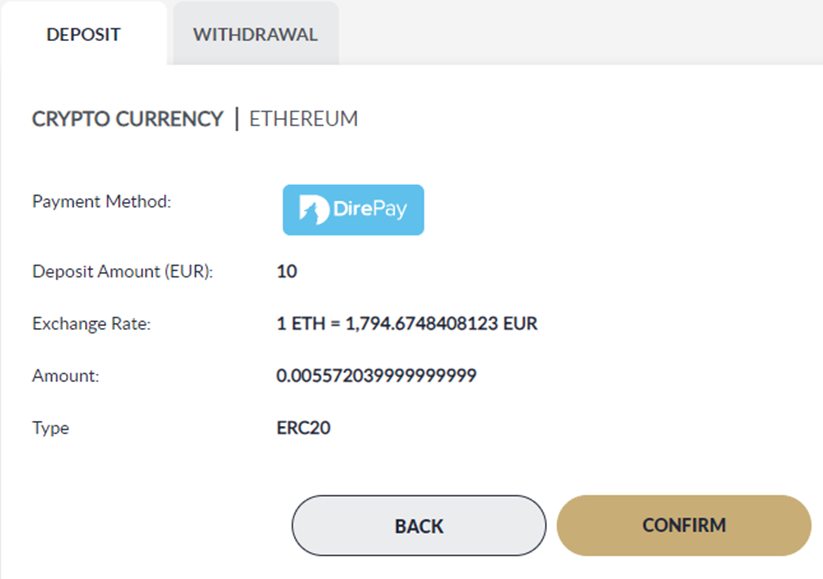823x579 pixels.
Task: Click the '1 ETH' text in exchange rate
Action: [x=301, y=323]
